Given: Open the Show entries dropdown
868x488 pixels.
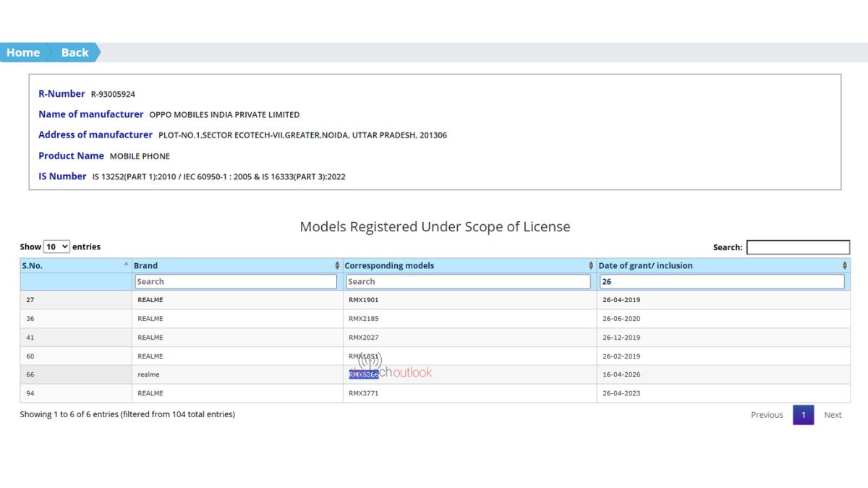Looking at the screenshot, I should click(x=56, y=247).
